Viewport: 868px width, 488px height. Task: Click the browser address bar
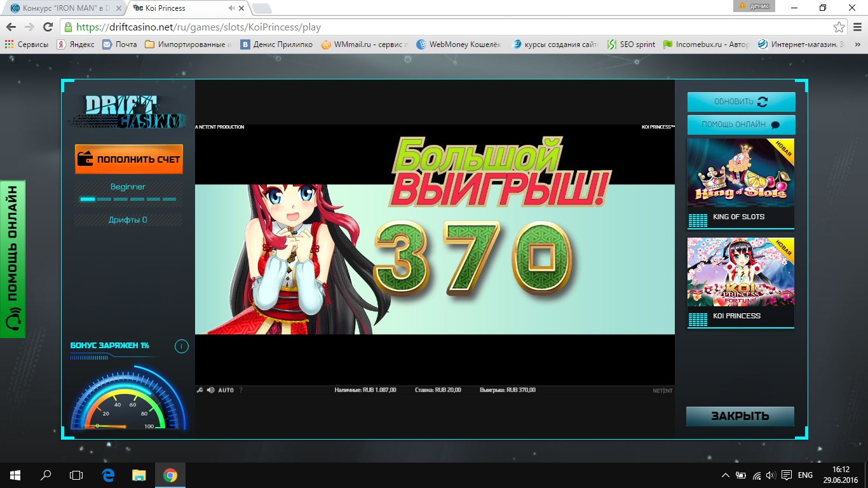445,27
